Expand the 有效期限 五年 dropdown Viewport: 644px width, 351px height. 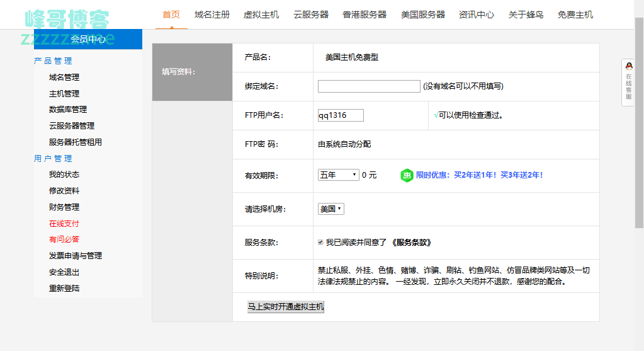click(338, 175)
